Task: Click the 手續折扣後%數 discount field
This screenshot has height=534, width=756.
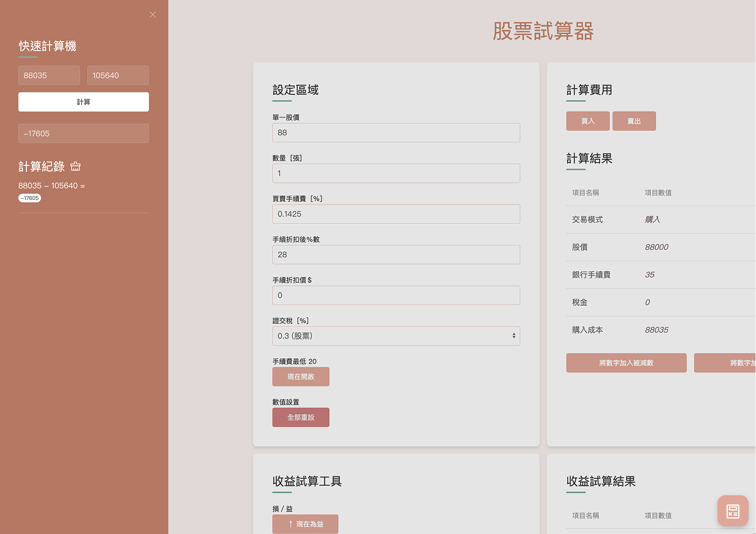Action: pos(396,254)
